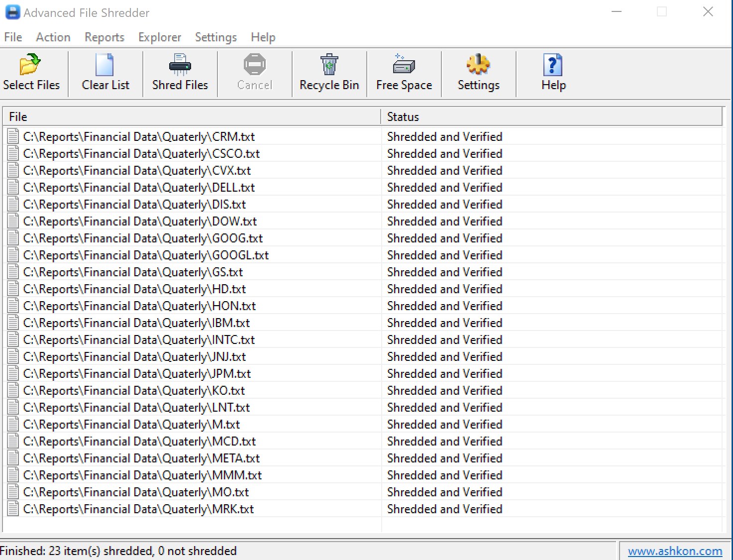Click the Free Space drive icon

tap(404, 65)
